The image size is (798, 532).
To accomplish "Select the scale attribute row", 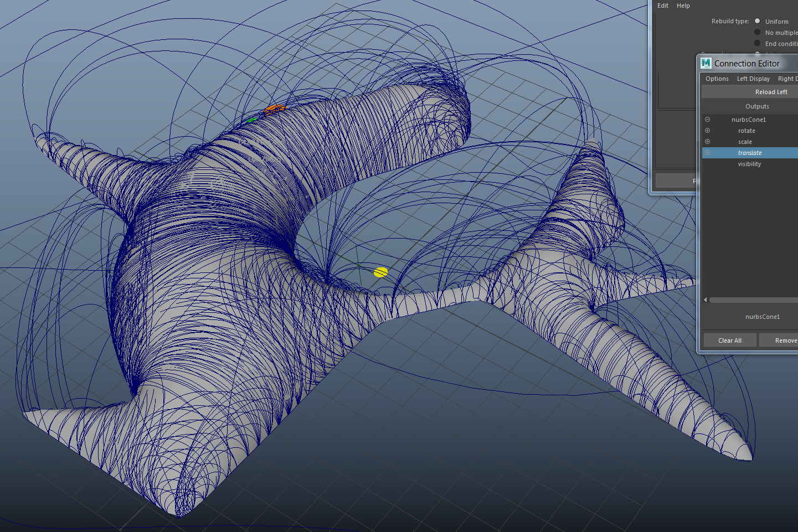I will 750,142.
